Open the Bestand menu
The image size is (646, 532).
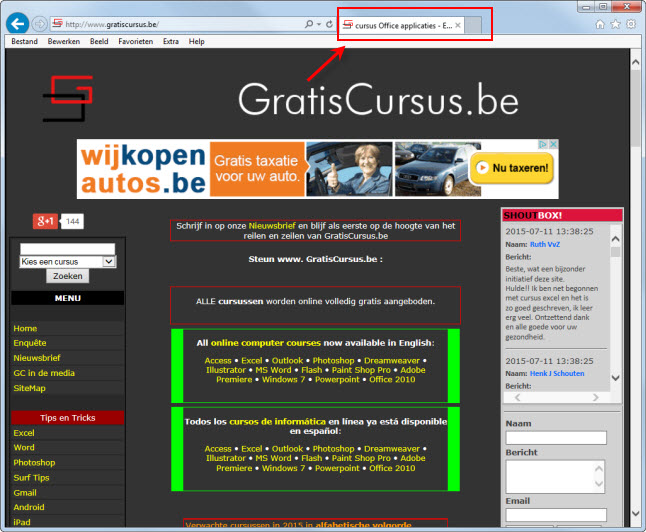point(24,41)
